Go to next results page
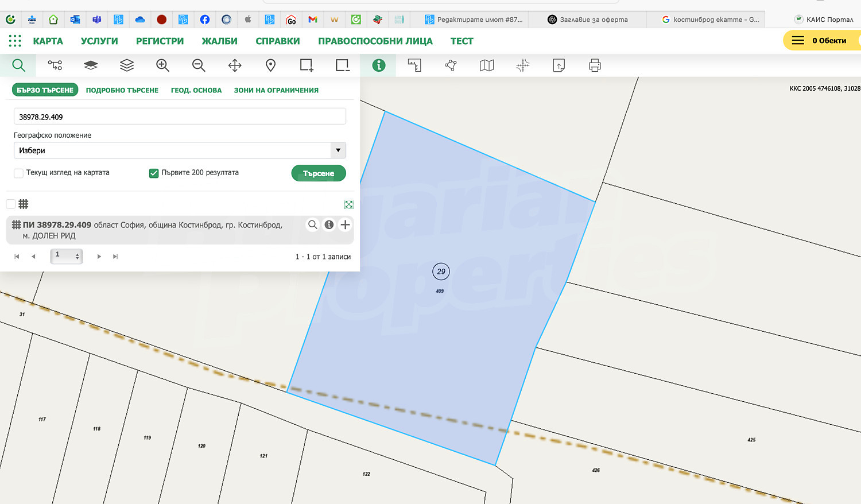This screenshot has height=504, width=861. point(99,257)
